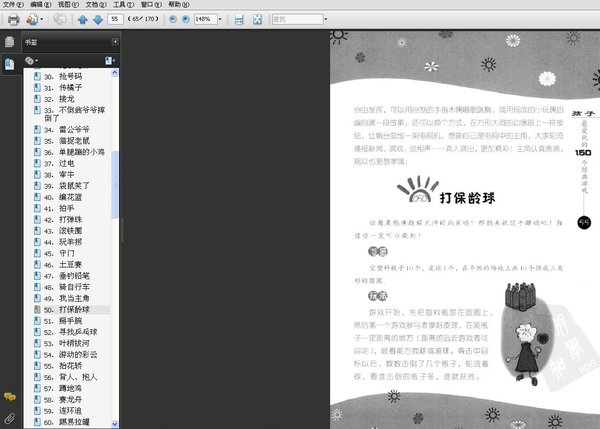Screen dimensions: 600x429
Task: Open bookmark options gear dropdown
Action: click(x=31, y=60)
